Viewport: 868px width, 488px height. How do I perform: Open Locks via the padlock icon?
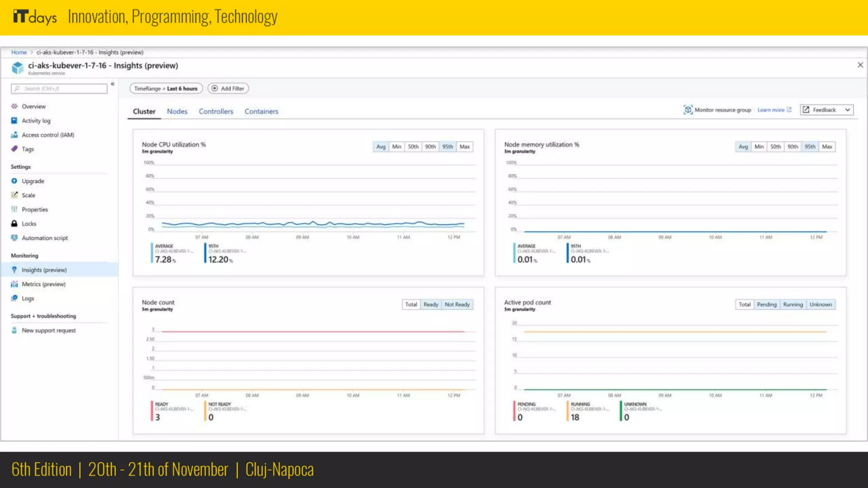[x=14, y=224]
